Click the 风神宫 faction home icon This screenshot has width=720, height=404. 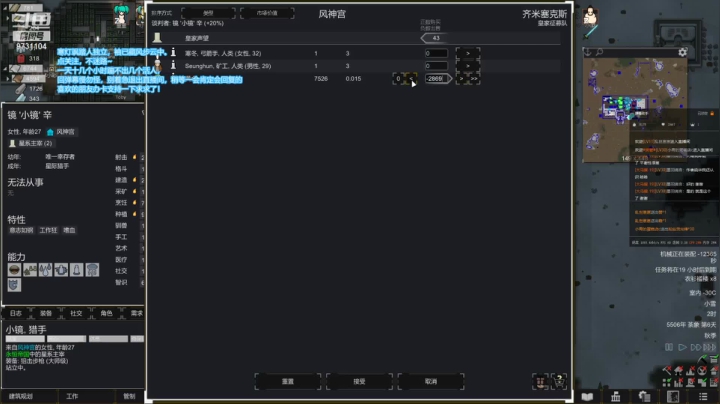[50, 132]
